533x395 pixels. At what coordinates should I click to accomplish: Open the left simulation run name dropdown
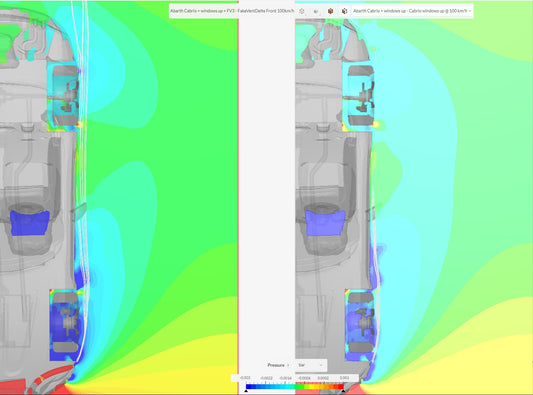coord(232,11)
